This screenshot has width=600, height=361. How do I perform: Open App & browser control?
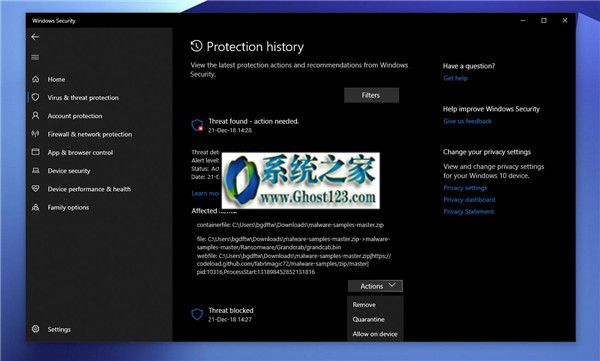[80, 152]
